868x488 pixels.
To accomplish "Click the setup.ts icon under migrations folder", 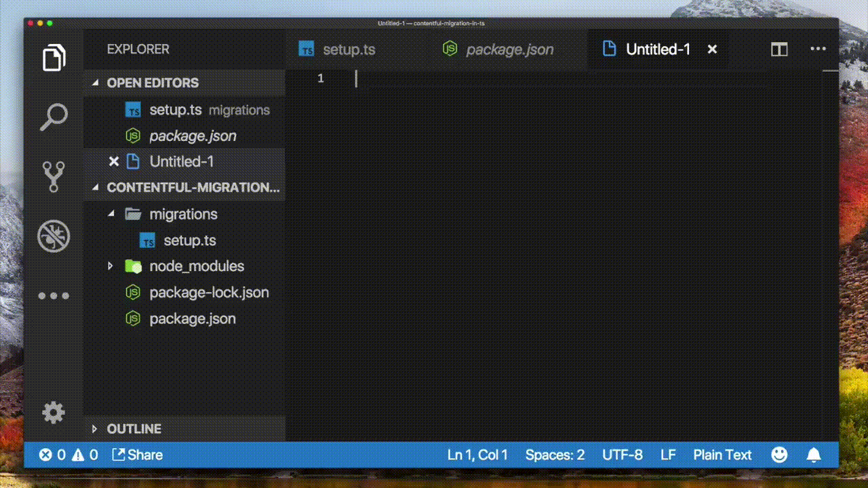I will pos(147,241).
